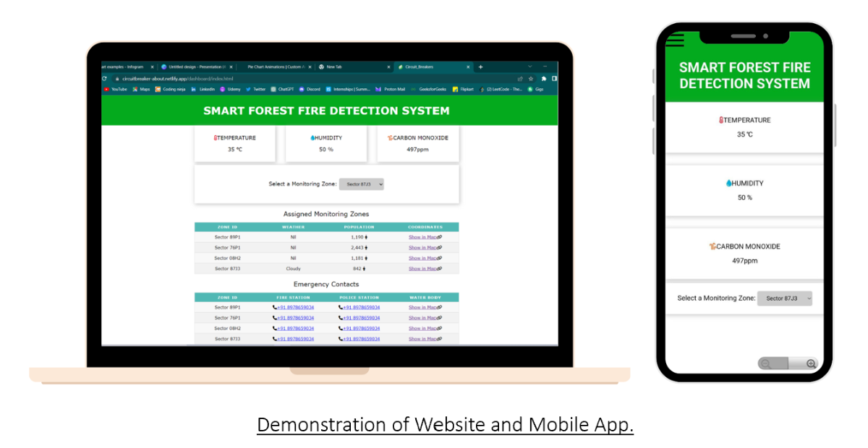Viewport: 868px width, 448px height.
Task: Bookmark this page with the star icon
Action: pos(531,79)
